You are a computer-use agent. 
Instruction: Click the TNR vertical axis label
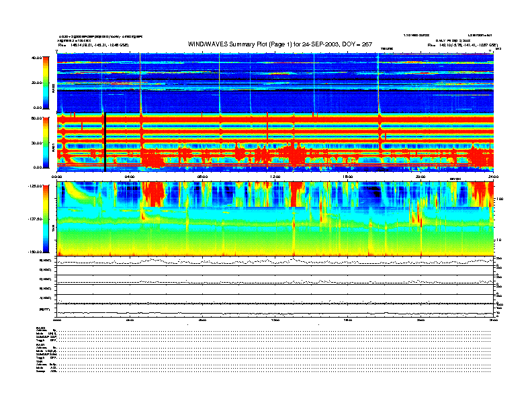[x=53, y=229]
